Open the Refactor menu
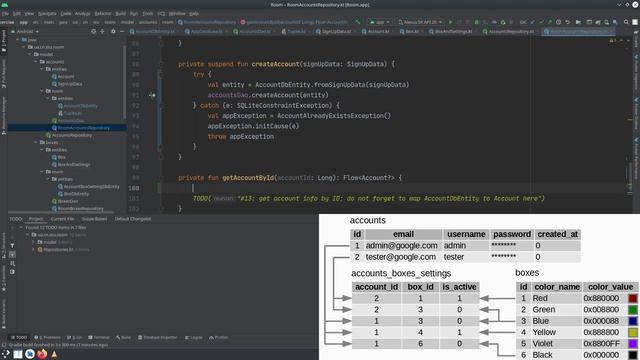The height and width of the screenshot is (360, 640). coord(103,13)
